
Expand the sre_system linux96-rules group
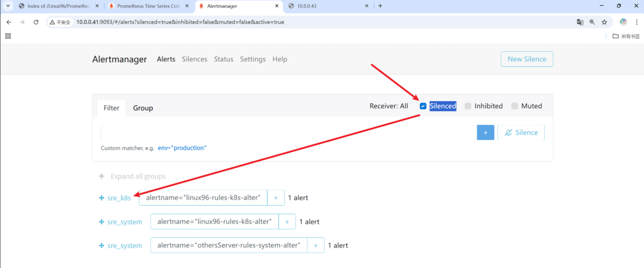[x=101, y=222]
